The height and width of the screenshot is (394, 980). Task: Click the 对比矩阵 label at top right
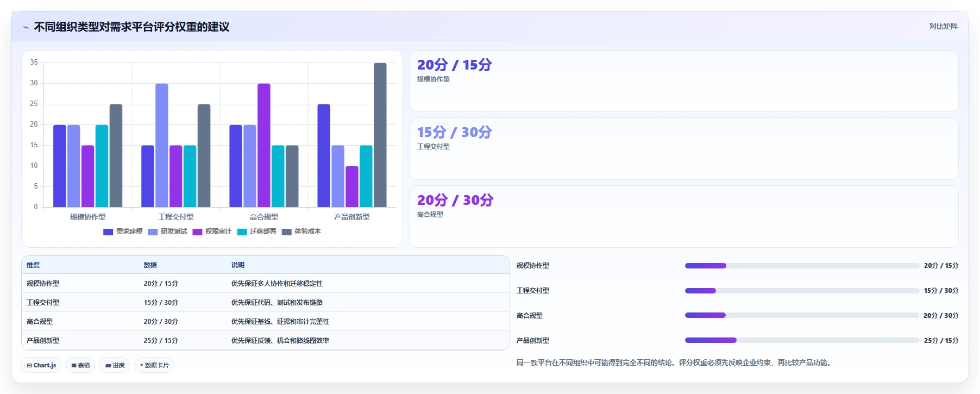click(943, 26)
